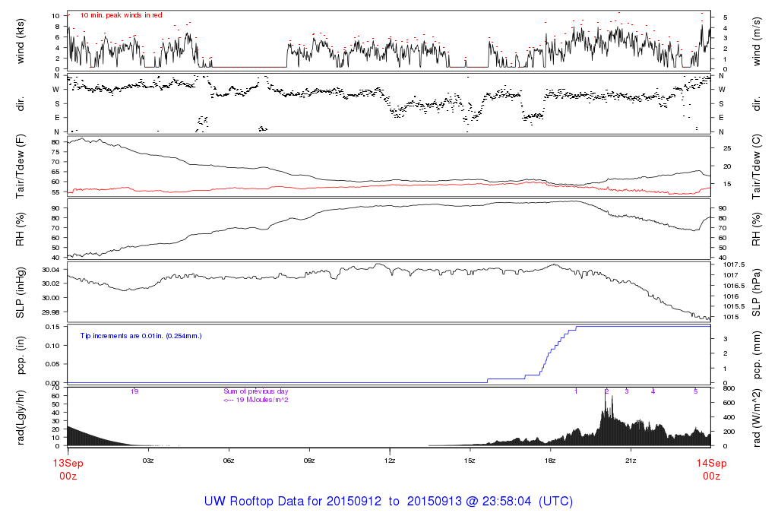Click the 'Tair/Tdew (C)' axis label

[x=757, y=166]
